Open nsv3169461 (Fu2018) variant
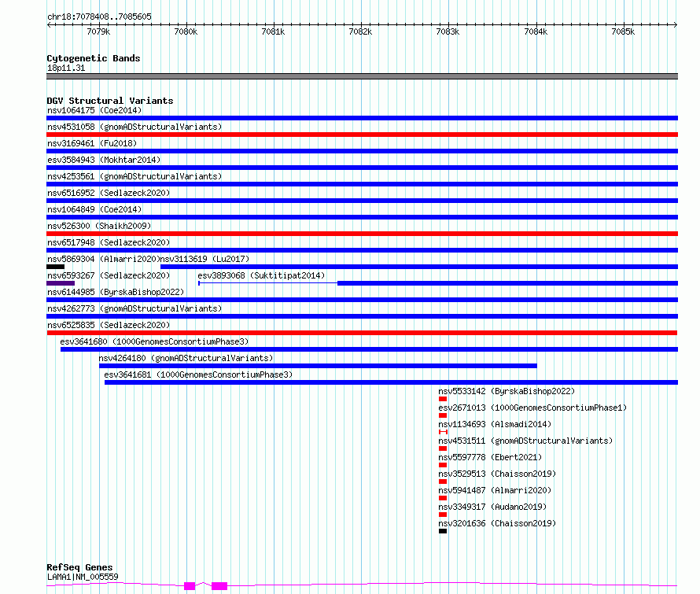Image resolution: width=700 pixels, height=594 pixels. click(x=92, y=143)
